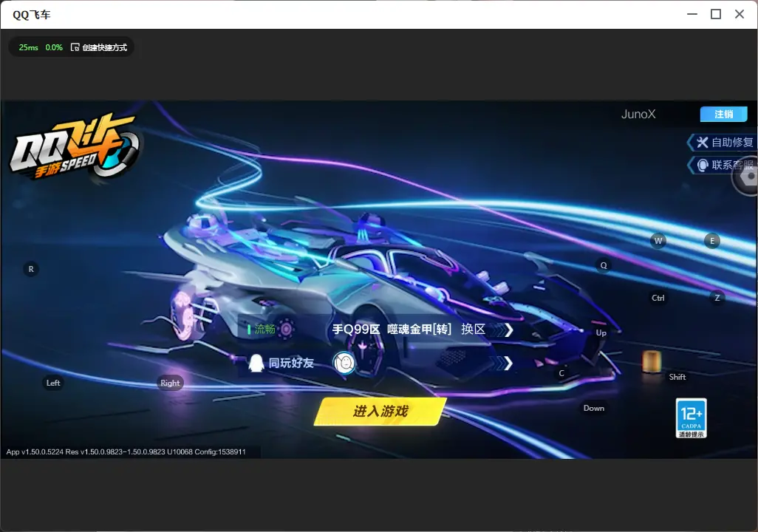
Task: Click the headset icon on 联系客服
Action: [703, 166]
